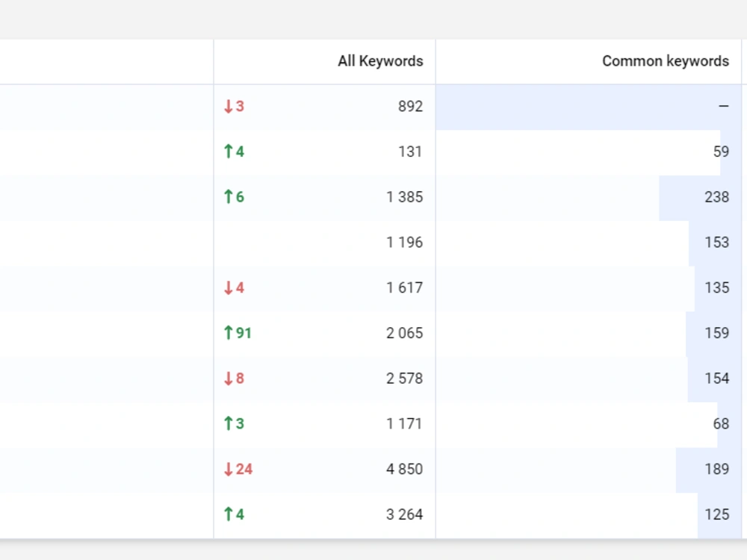Image resolution: width=747 pixels, height=560 pixels.
Task: Click the All Keywords value 4 850
Action: (404, 469)
